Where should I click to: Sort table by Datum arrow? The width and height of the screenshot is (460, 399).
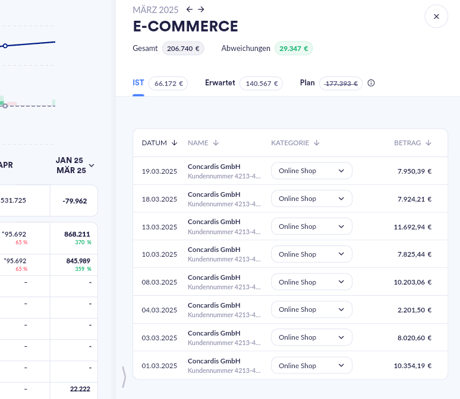174,143
